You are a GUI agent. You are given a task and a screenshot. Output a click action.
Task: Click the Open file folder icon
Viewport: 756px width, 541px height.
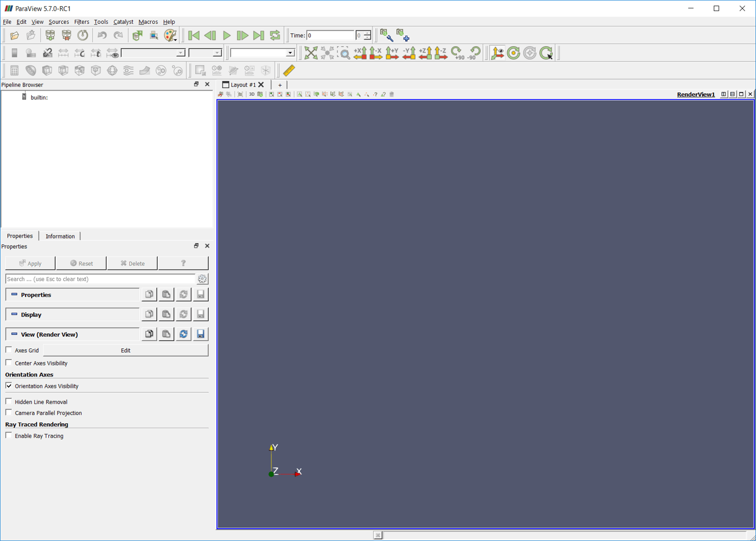pos(14,36)
